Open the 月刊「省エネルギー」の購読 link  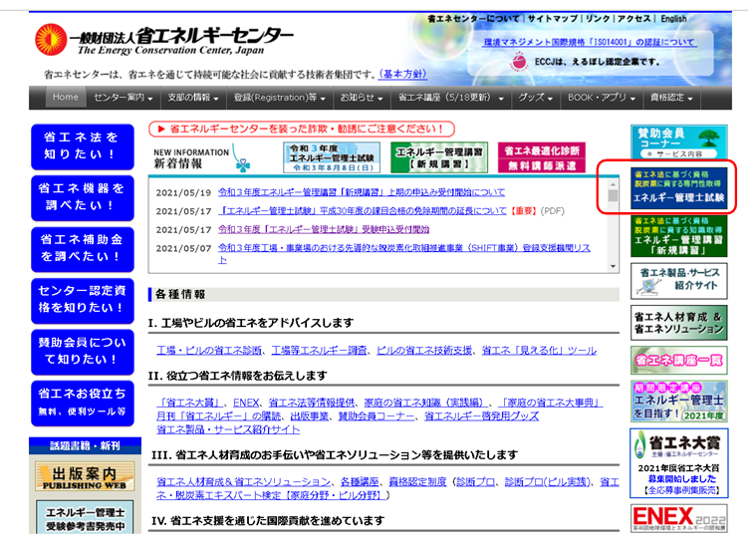(218, 415)
